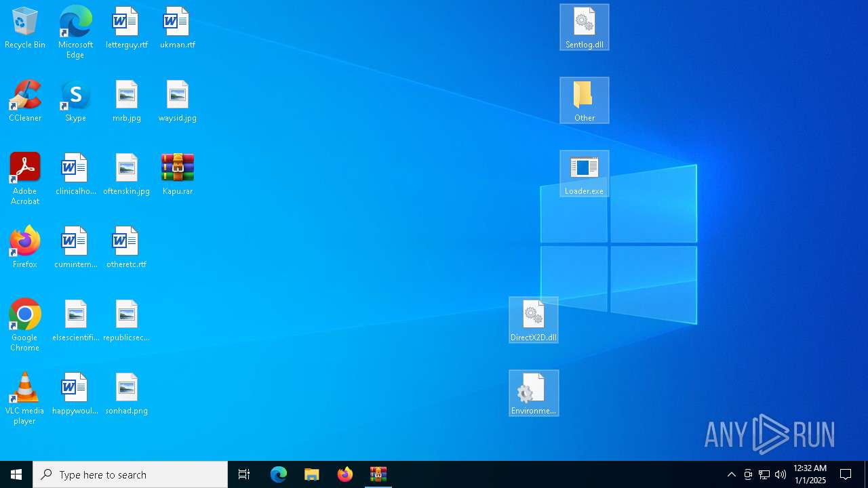
Task: Select the waysid.jpg image file
Action: click(x=178, y=101)
